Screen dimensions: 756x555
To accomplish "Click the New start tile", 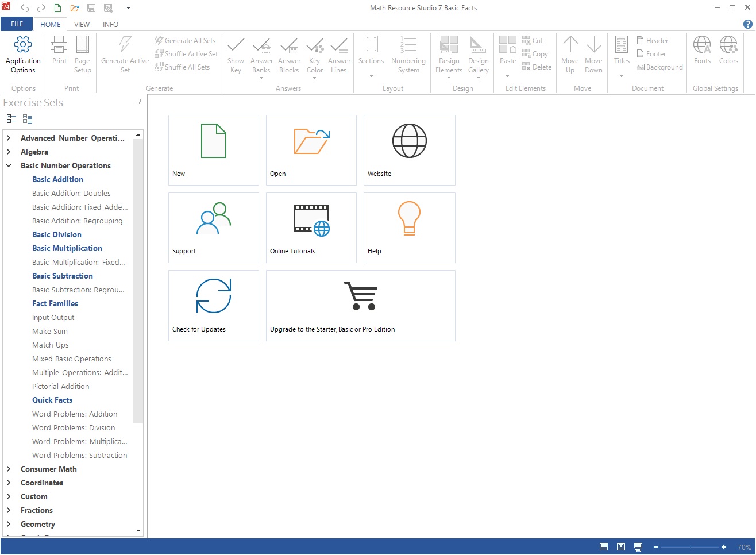I will (x=214, y=150).
